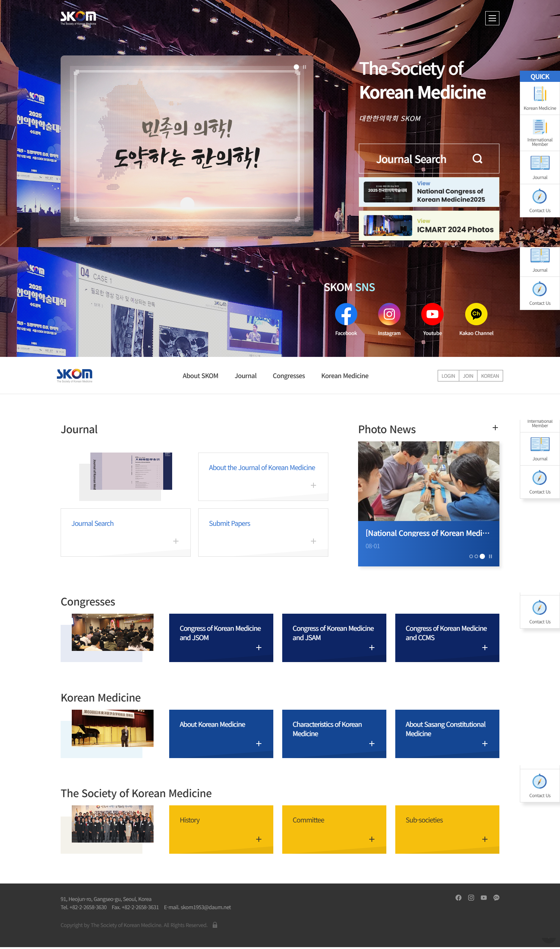Open Korean Medicine in Quick menu

(539, 98)
